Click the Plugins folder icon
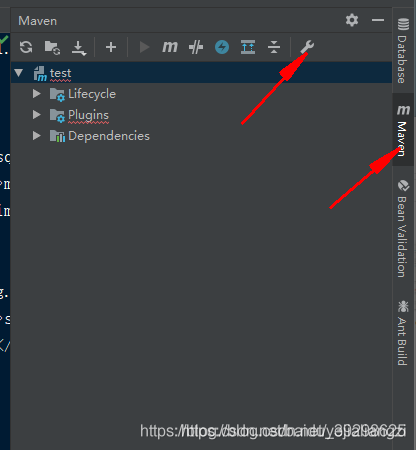This screenshot has height=450, width=416. (x=57, y=115)
